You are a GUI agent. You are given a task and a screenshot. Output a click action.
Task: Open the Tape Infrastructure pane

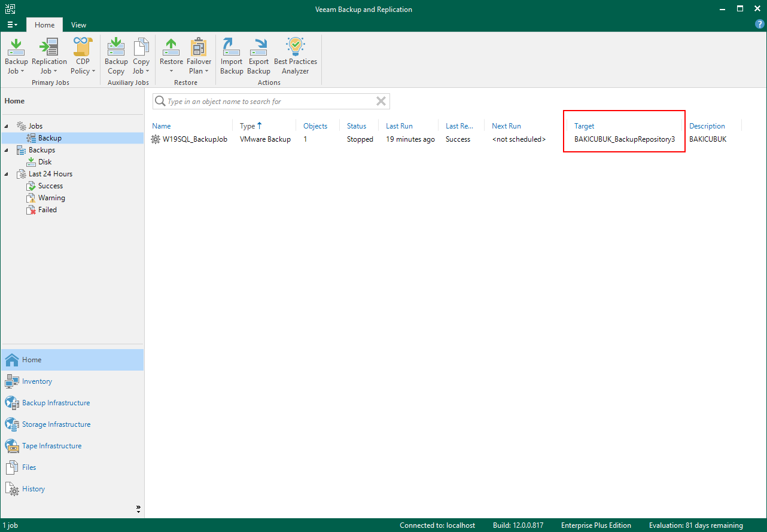click(72, 446)
